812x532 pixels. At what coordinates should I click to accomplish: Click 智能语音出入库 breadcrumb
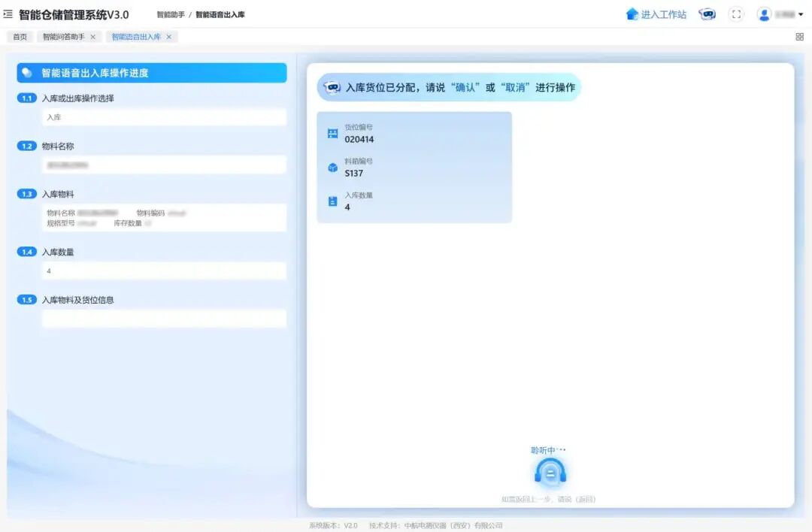(220, 14)
